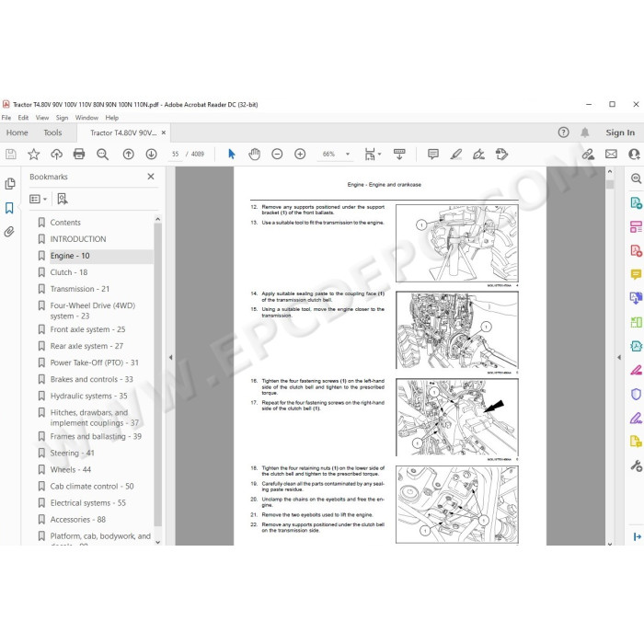Open the Window menu
The image size is (644, 644).
tap(86, 118)
